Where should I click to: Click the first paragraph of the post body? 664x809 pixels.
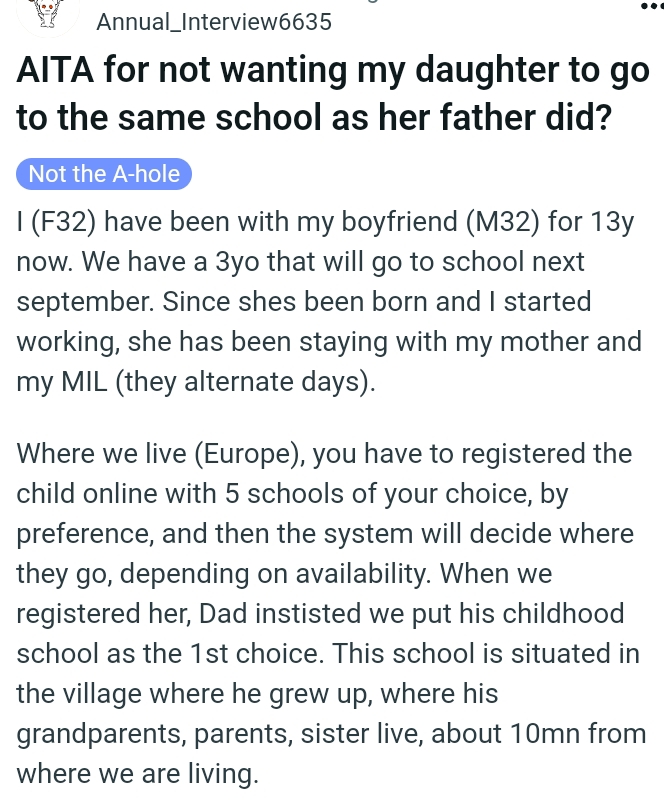click(329, 301)
